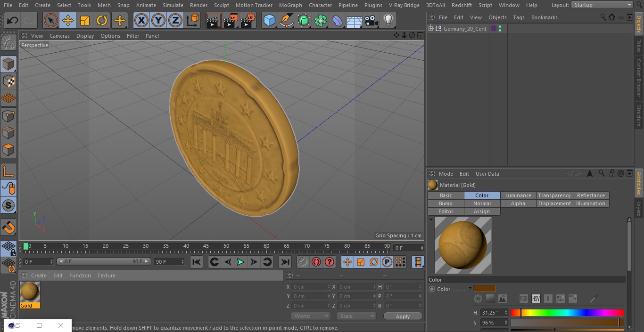
Task: Toggle Parameter keyframe recording P button
Action: 387,262
